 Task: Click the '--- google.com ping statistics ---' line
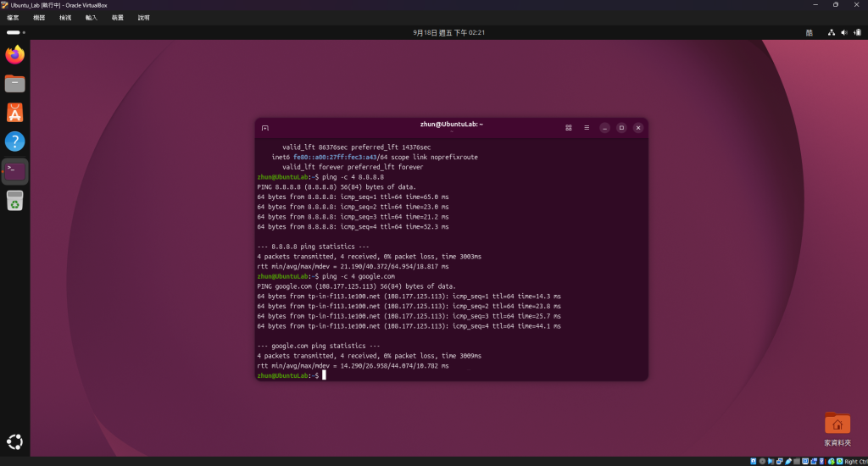coord(319,346)
